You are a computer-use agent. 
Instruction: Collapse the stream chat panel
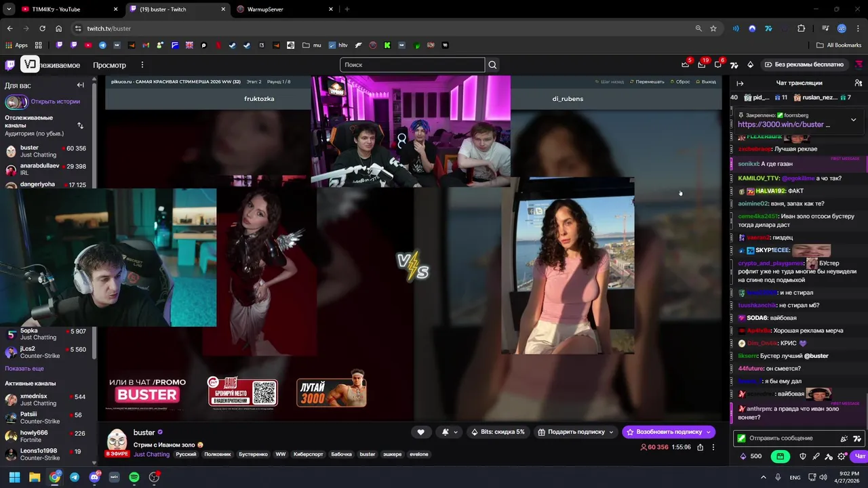coord(740,83)
